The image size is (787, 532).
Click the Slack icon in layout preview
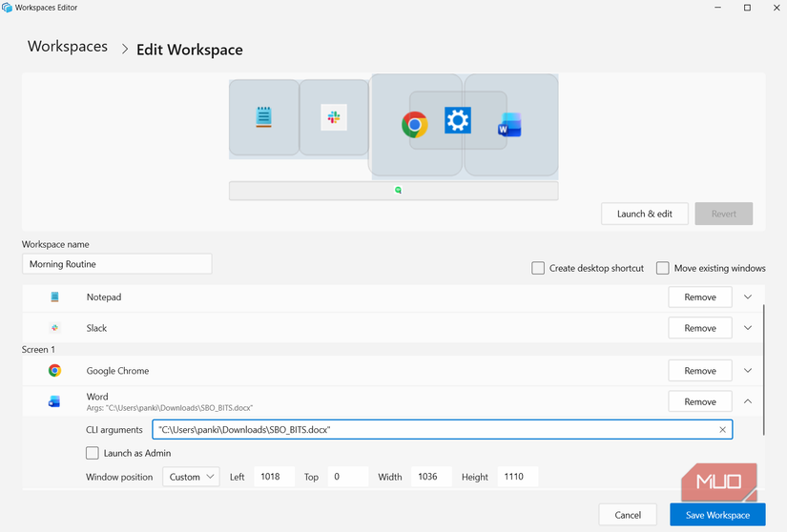[x=334, y=117]
